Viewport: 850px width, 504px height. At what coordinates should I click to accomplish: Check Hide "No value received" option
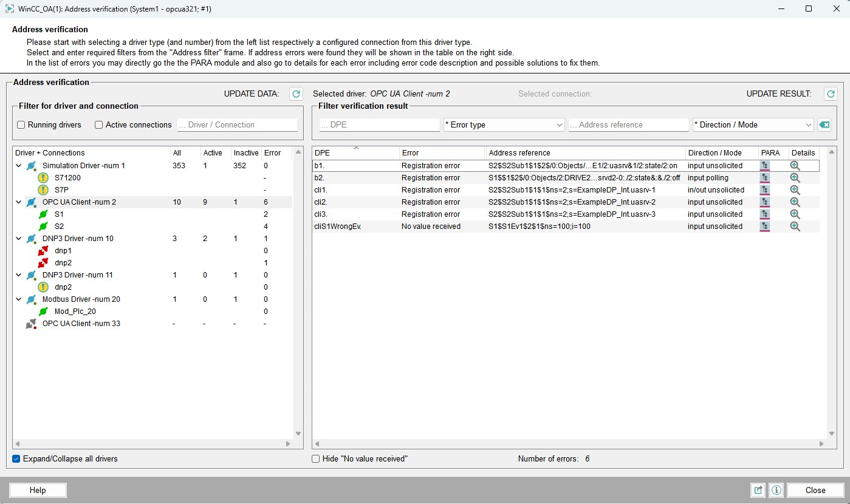point(316,459)
